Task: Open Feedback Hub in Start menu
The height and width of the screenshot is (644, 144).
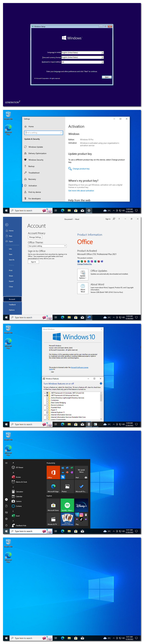Action: 19,525
